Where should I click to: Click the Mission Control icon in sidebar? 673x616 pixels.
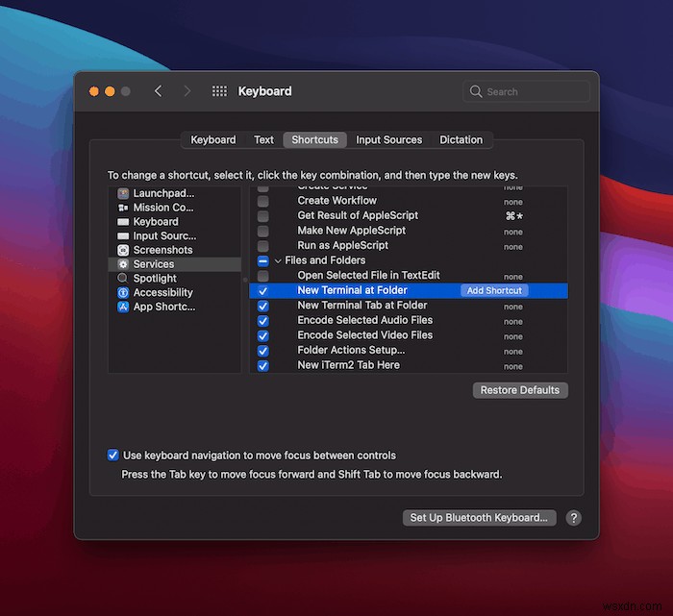(123, 208)
